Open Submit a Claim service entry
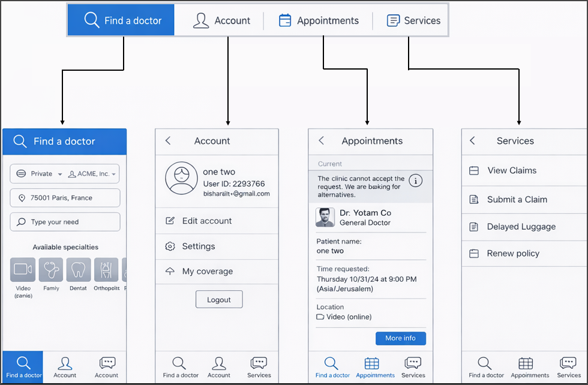Image resolution: width=588 pixels, height=385 pixels. tap(517, 199)
